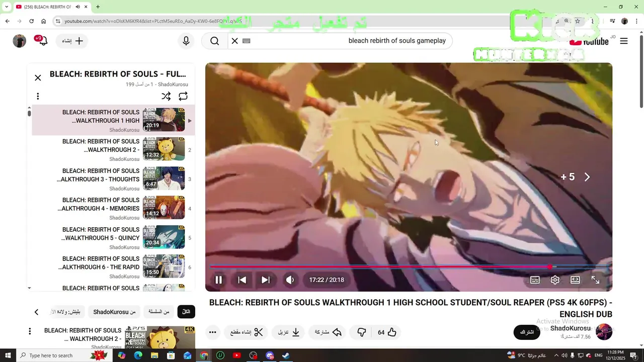
Task: Open Chrome home page button
Action: click(43, 21)
